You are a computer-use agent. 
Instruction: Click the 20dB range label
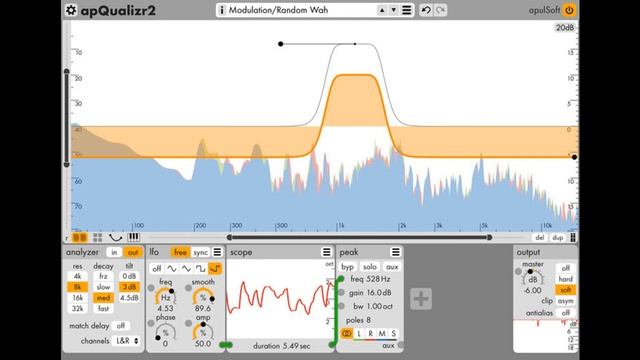[x=565, y=27]
